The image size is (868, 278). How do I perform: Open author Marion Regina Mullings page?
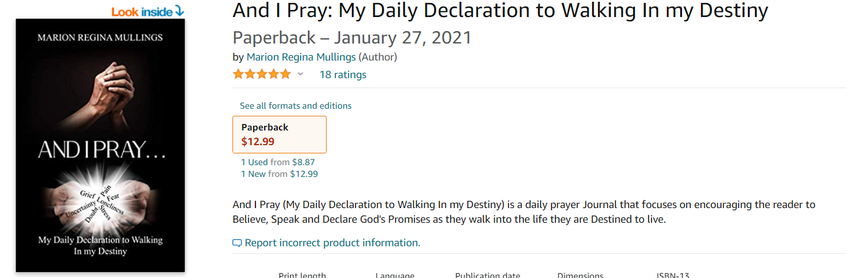coord(301,57)
